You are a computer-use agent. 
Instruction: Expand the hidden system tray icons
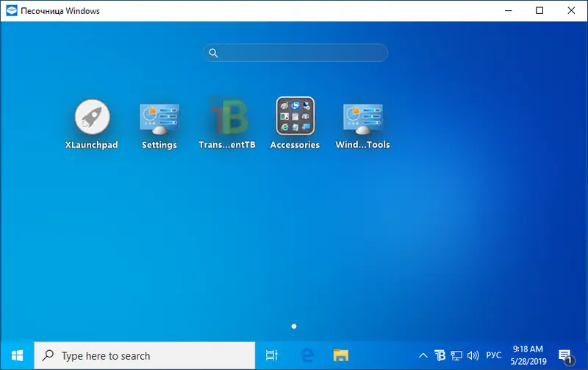pos(423,355)
